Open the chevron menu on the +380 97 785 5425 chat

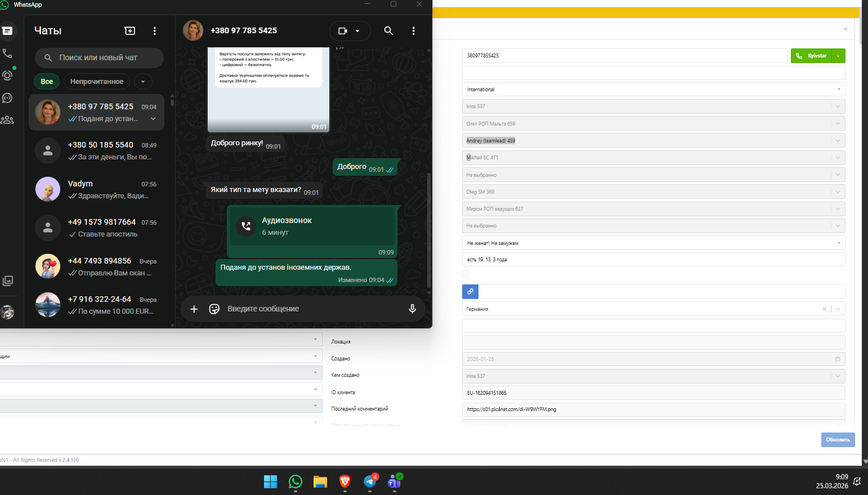tap(153, 119)
